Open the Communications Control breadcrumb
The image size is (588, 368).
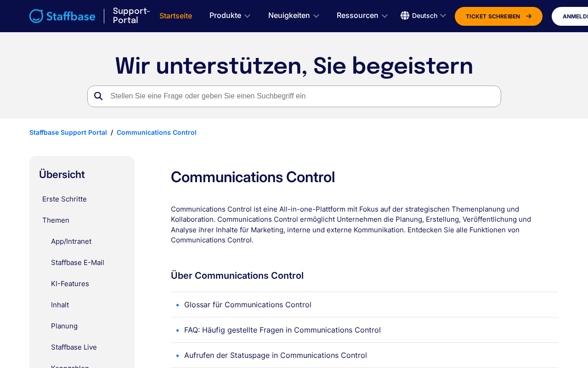(x=157, y=132)
